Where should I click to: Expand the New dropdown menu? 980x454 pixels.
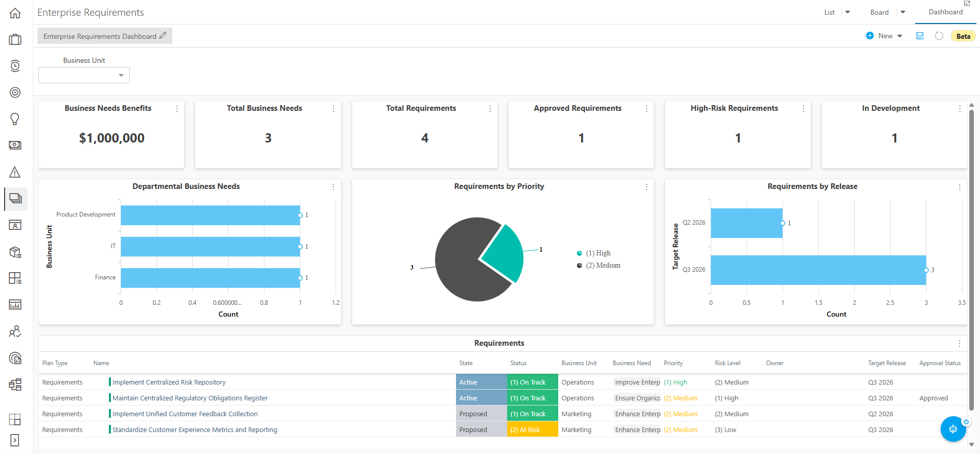coord(900,36)
